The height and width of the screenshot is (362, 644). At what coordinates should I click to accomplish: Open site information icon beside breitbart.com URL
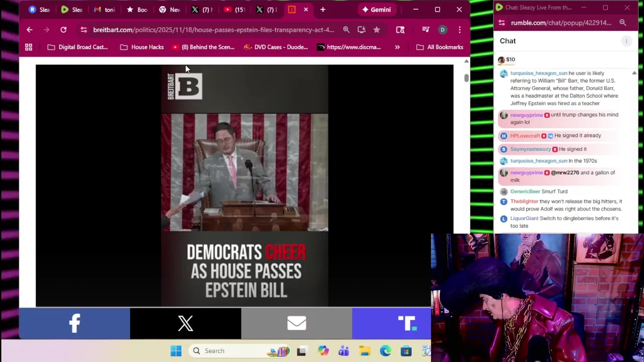tap(84, 30)
